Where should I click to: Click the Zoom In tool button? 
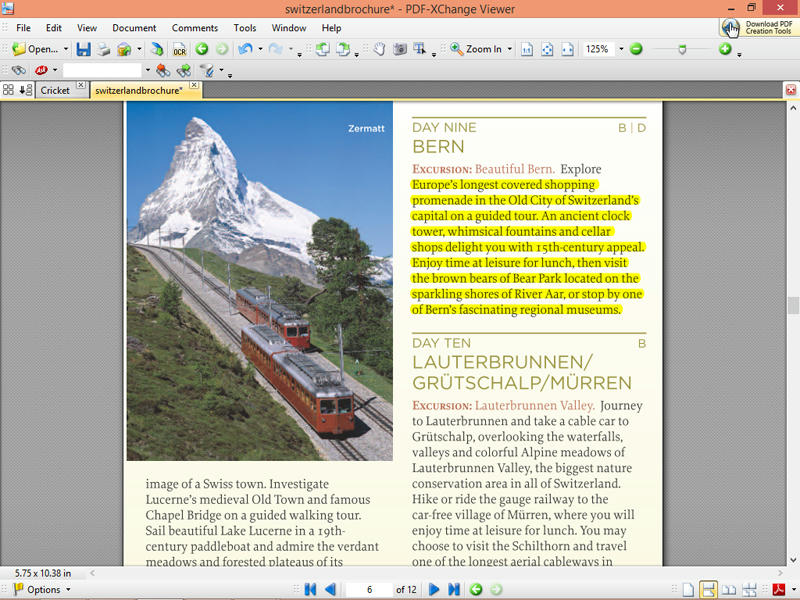tap(477, 49)
